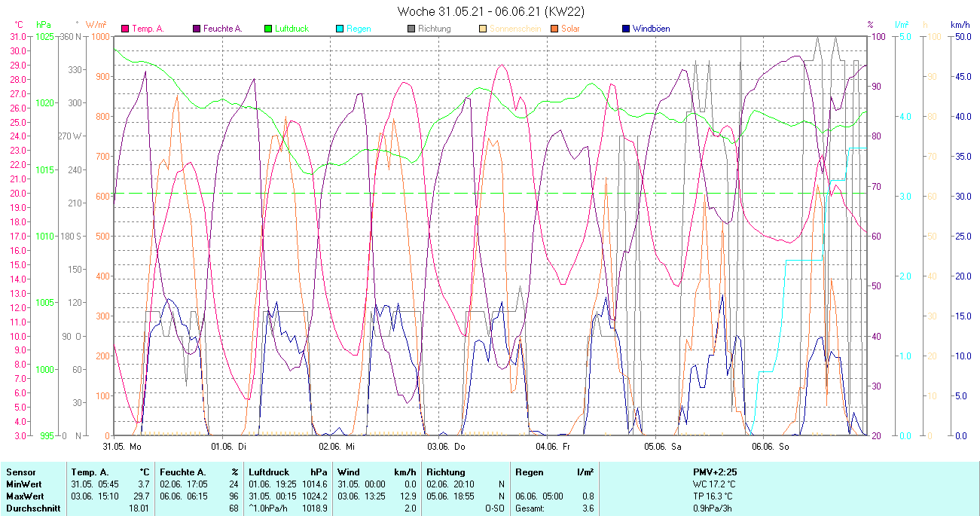The image size is (980, 516).
Task: Click the '05.06. Sa' date label
Action: click(x=662, y=447)
